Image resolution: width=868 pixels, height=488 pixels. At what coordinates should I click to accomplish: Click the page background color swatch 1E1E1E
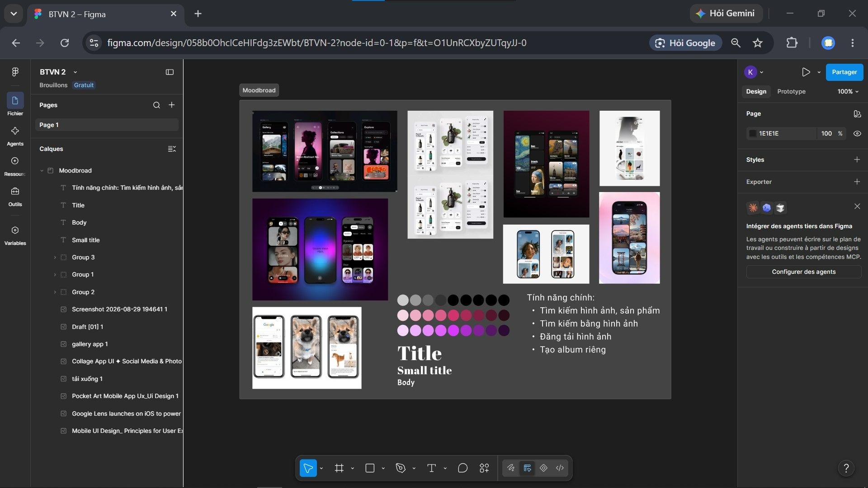pos(753,133)
